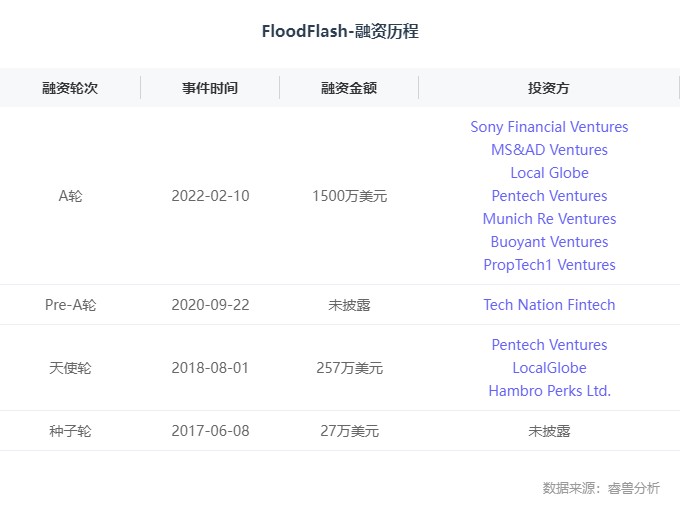This screenshot has width=680, height=524.
Task: Click 未披露 amount in the Pre-A轮 row
Action: (x=349, y=305)
